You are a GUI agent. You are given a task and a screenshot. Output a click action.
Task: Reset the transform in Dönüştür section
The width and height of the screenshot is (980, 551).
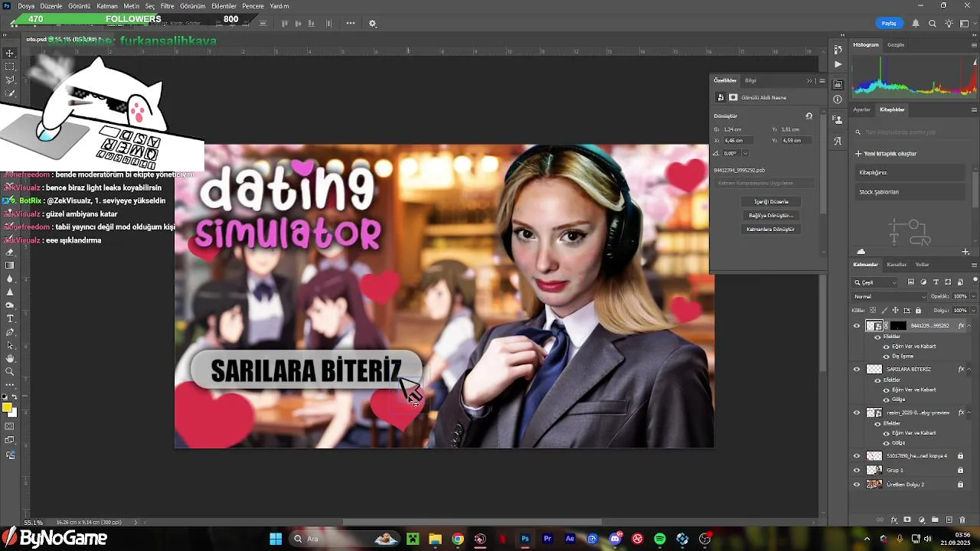click(808, 116)
